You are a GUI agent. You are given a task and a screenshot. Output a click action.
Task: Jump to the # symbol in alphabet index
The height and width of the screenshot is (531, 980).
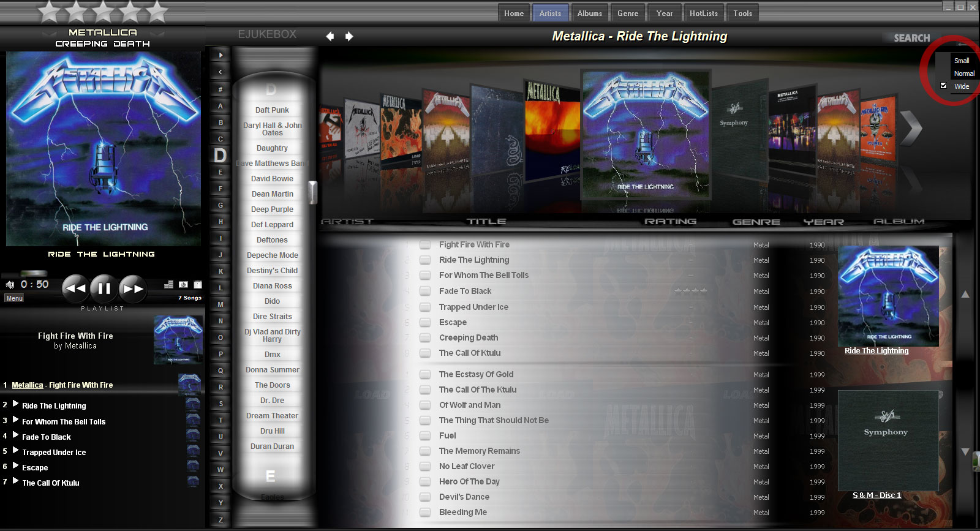click(x=221, y=89)
